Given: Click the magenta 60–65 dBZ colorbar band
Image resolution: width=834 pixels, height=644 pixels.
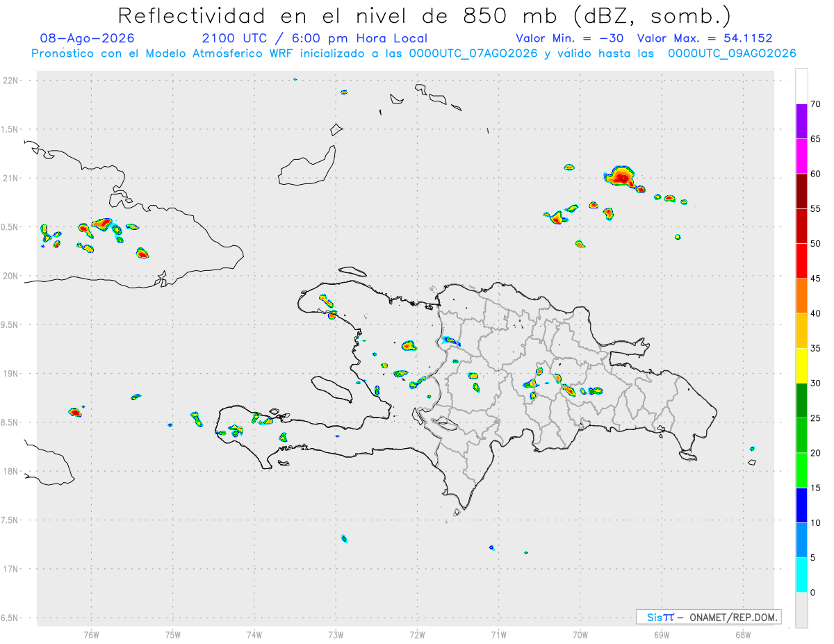Looking at the screenshot, I should click(801, 156).
